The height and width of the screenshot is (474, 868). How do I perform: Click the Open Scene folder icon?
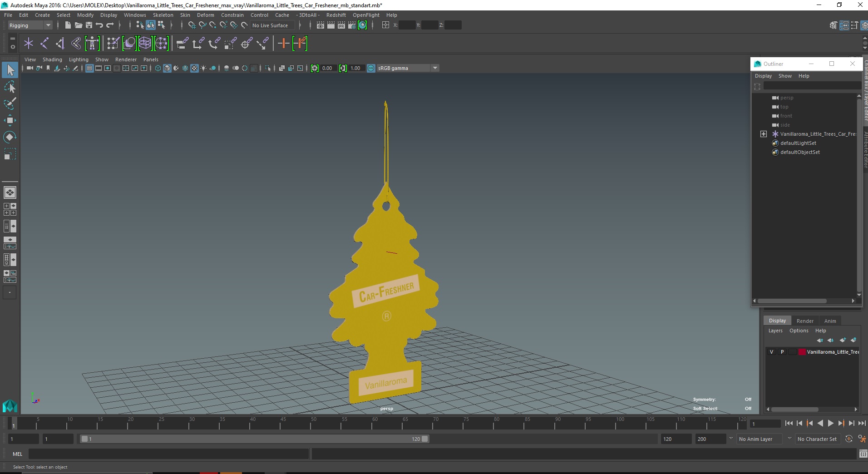[x=78, y=25]
